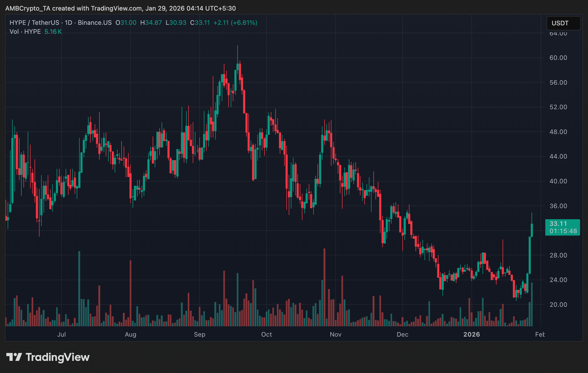Select the 2026 label on time axis
The width and height of the screenshot is (588, 373).
[x=472, y=334]
